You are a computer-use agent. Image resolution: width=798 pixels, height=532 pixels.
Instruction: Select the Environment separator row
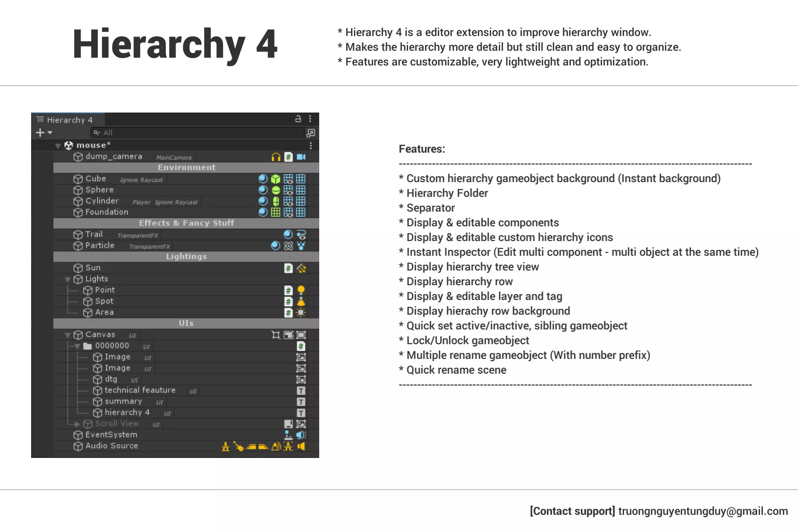click(x=186, y=168)
